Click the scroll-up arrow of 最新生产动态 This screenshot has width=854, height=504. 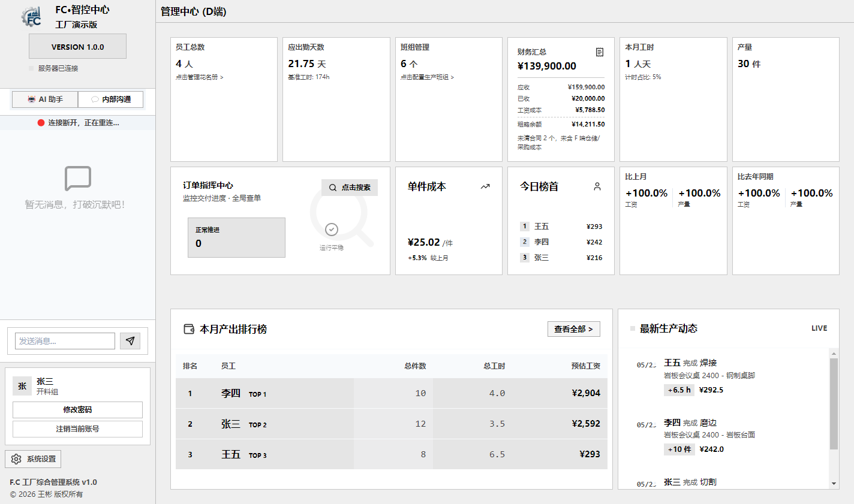[834, 354]
